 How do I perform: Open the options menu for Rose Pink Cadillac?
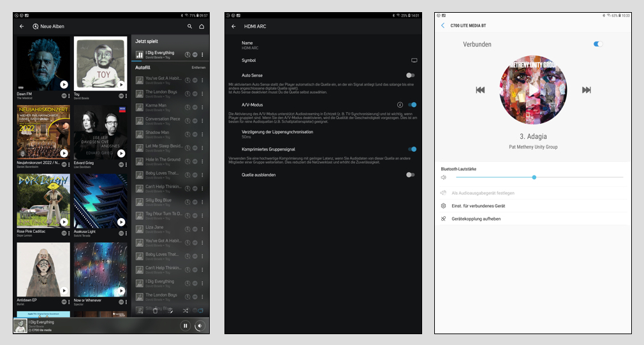click(x=69, y=233)
